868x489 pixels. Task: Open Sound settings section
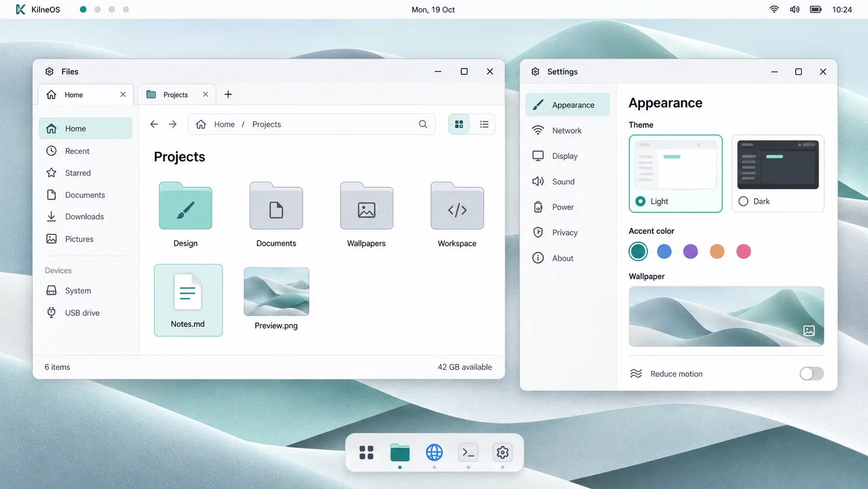(567, 181)
